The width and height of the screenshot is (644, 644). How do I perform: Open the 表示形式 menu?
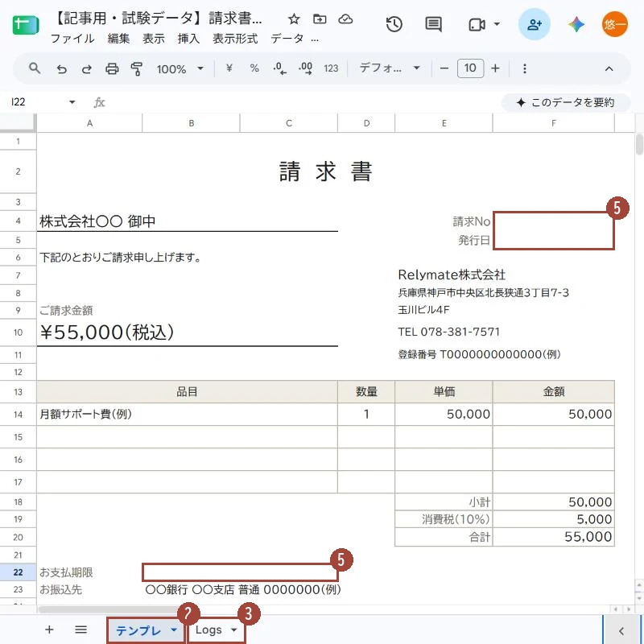point(235,39)
